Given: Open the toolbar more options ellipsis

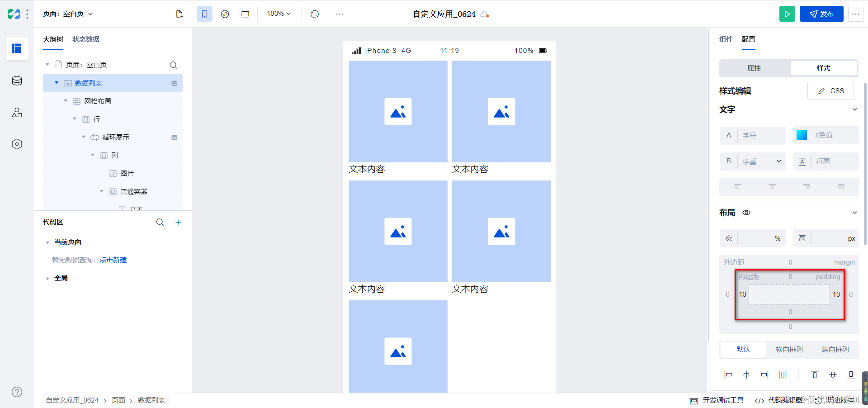Looking at the screenshot, I should (x=340, y=14).
